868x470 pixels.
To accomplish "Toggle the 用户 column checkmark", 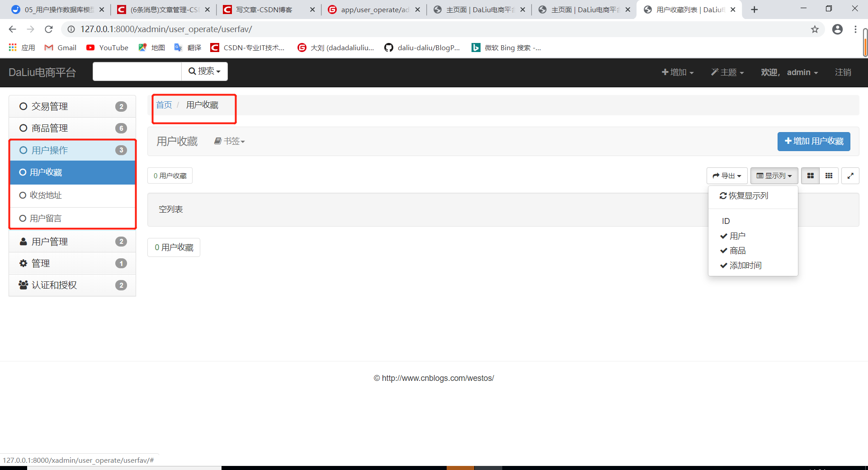I will pos(753,236).
